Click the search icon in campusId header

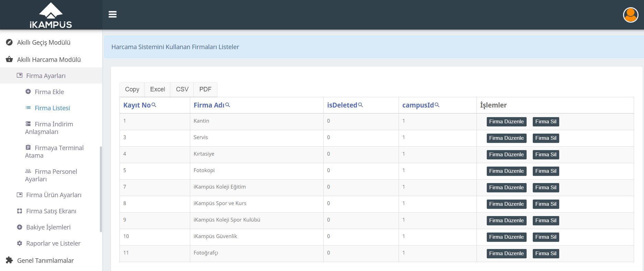click(x=437, y=105)
